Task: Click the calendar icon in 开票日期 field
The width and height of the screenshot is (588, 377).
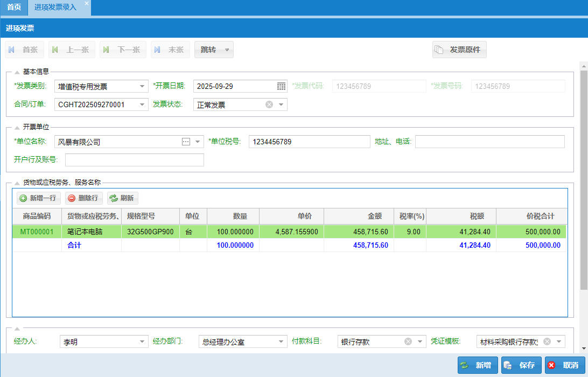Action: (281, 86)
